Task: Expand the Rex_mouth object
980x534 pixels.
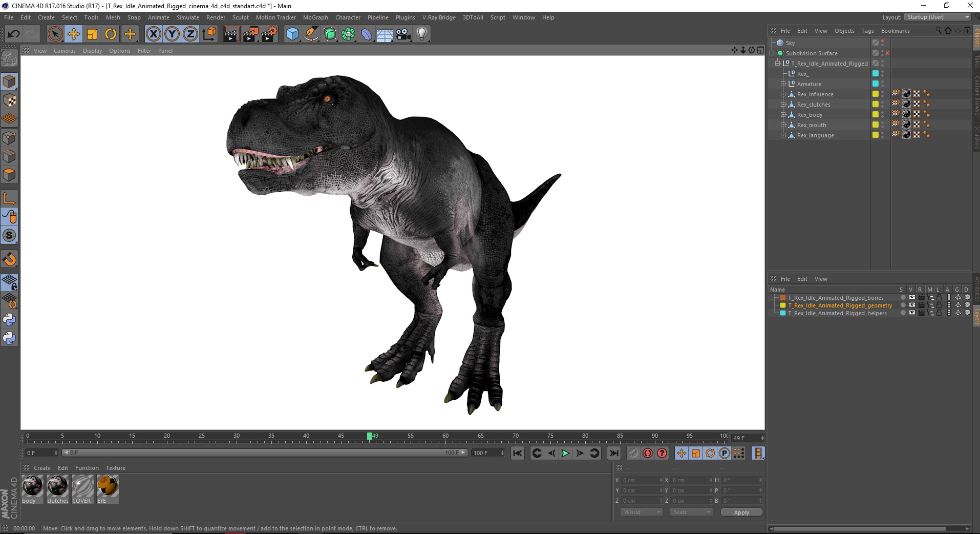Action: [x=783, y=125]
